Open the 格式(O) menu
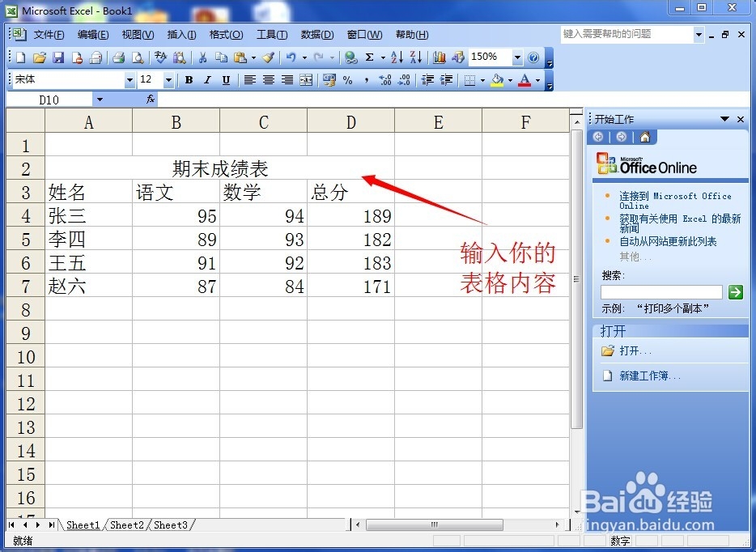 click(x=226, y=35)
